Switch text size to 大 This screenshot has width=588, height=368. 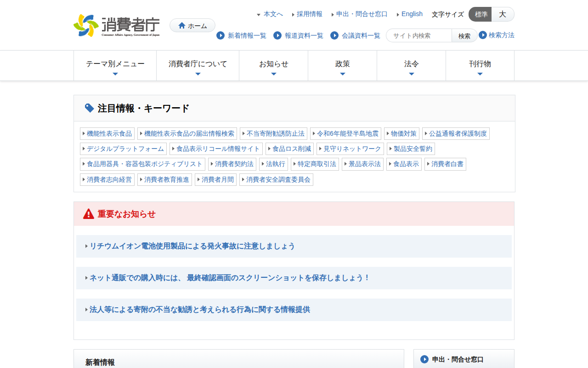(x=503, y=14)
